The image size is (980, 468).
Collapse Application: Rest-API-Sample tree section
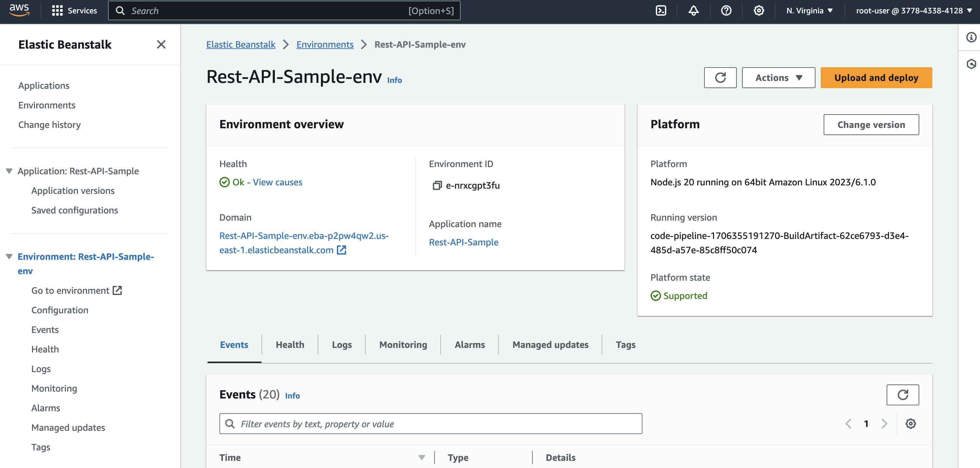[x=9, y=171]
